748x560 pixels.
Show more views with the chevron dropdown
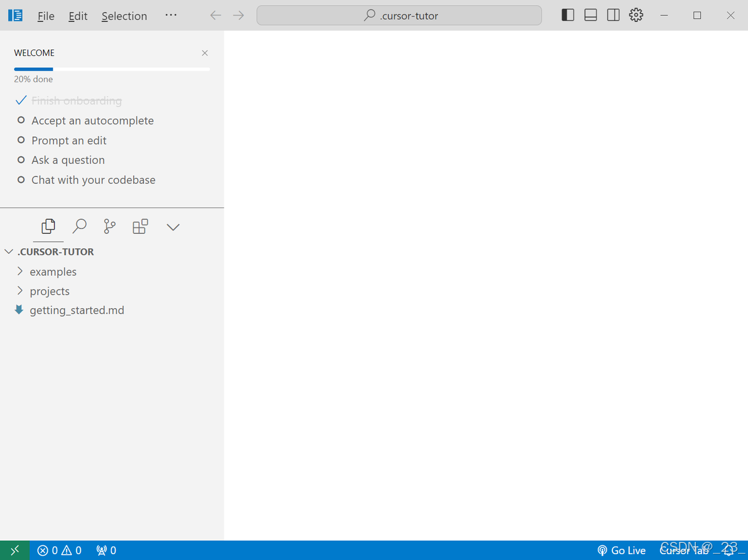pyautogui.click(x=173, y=227)
